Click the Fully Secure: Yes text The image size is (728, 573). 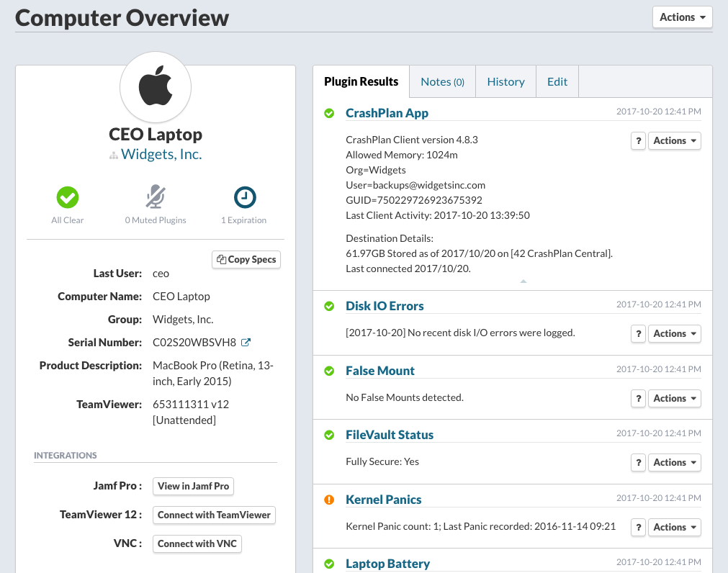click(382, 461)
